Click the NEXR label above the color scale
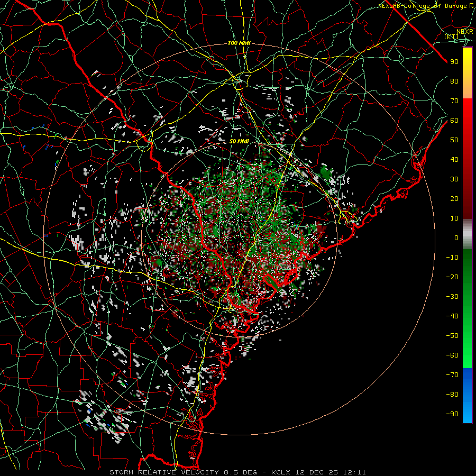This screenshot has width=476, height=476. (465, 32)
